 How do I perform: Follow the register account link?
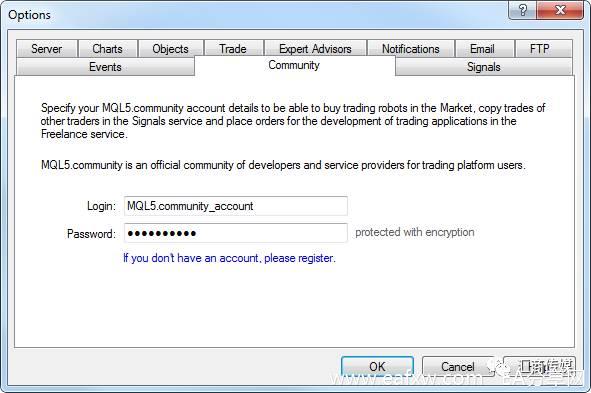(x=229, y=258)
